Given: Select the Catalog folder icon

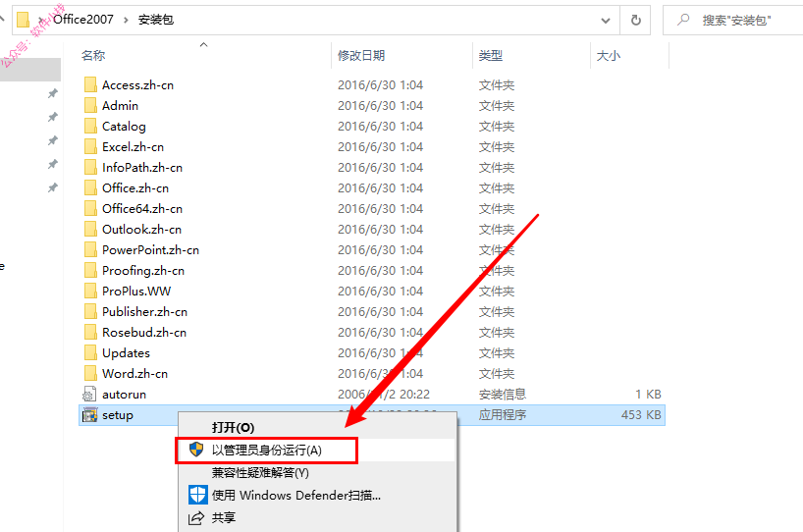Looking at the screenshot, I should click(x=90, y=126).
